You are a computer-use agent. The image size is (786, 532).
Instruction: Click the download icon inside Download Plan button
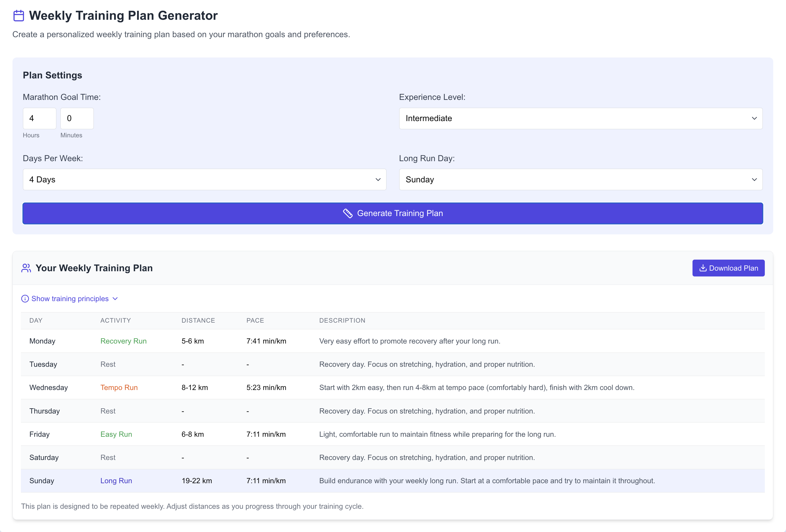[703, 268]
